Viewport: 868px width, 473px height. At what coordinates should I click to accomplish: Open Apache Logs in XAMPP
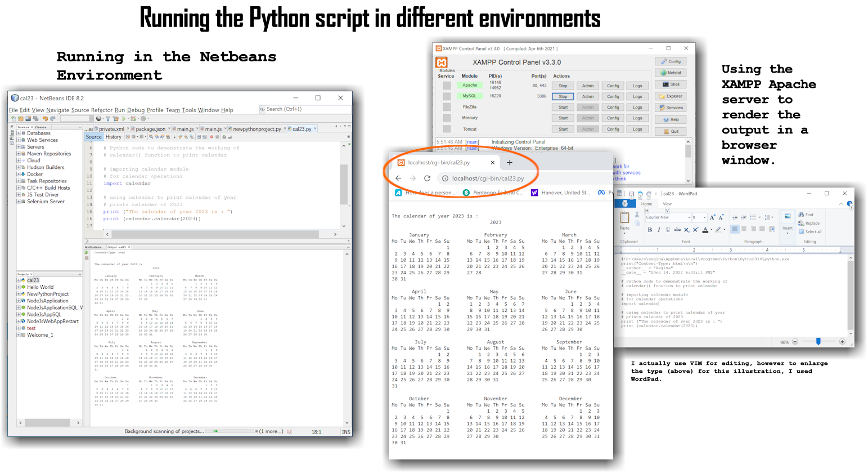637,86
